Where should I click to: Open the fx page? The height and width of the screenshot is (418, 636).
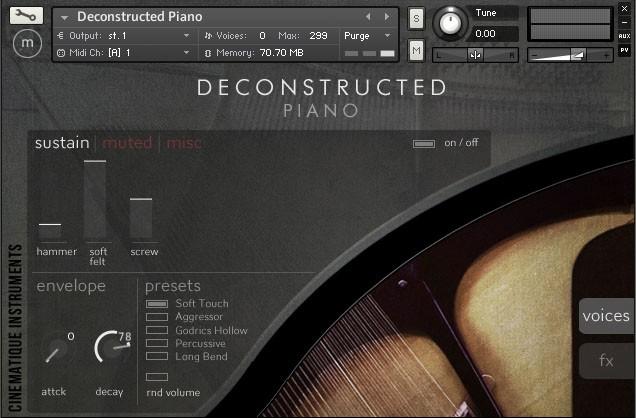(x=606, y=360)
